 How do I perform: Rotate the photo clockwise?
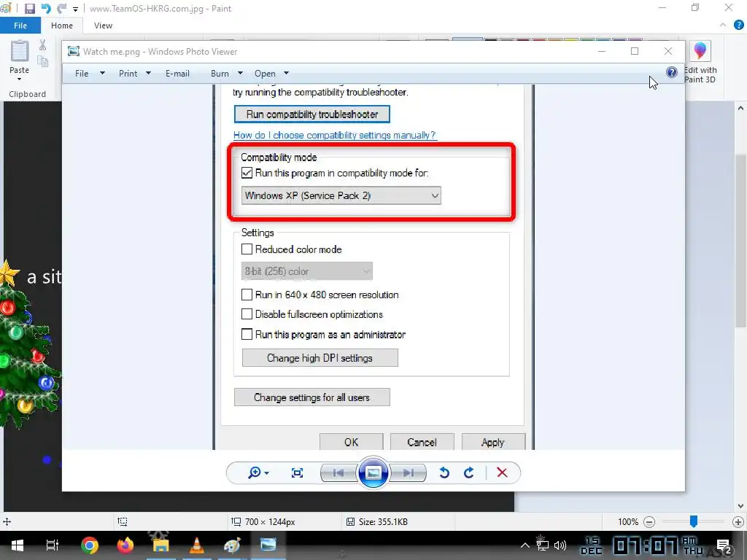click(469, 472)
